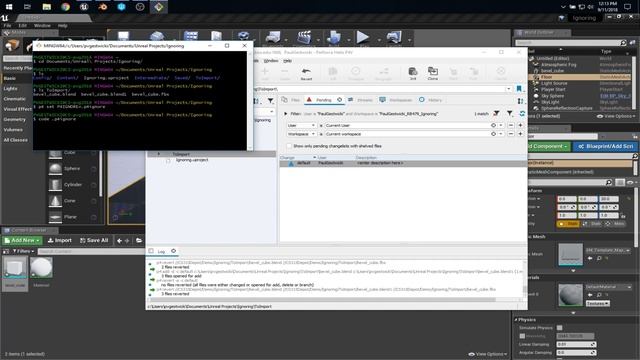Click the Revert tool in the P4V toolbar
Screen dimensions: 640x360
306,73
